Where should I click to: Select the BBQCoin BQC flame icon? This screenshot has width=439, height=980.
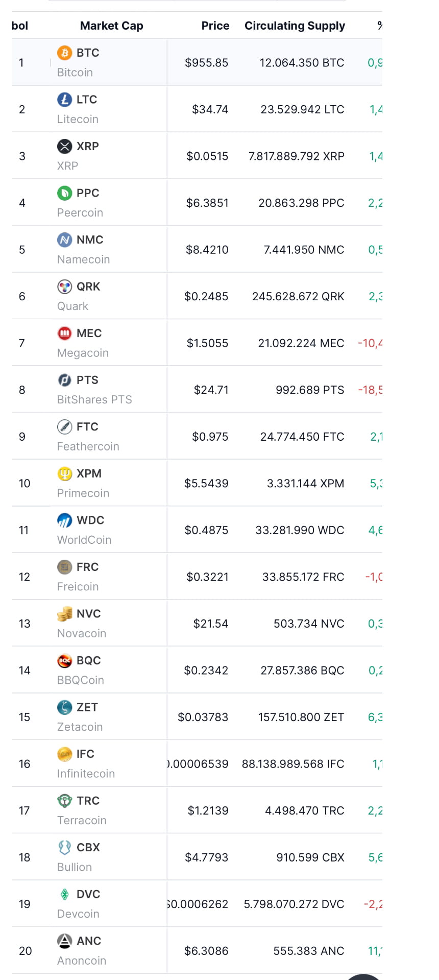[x=64, y=660]
